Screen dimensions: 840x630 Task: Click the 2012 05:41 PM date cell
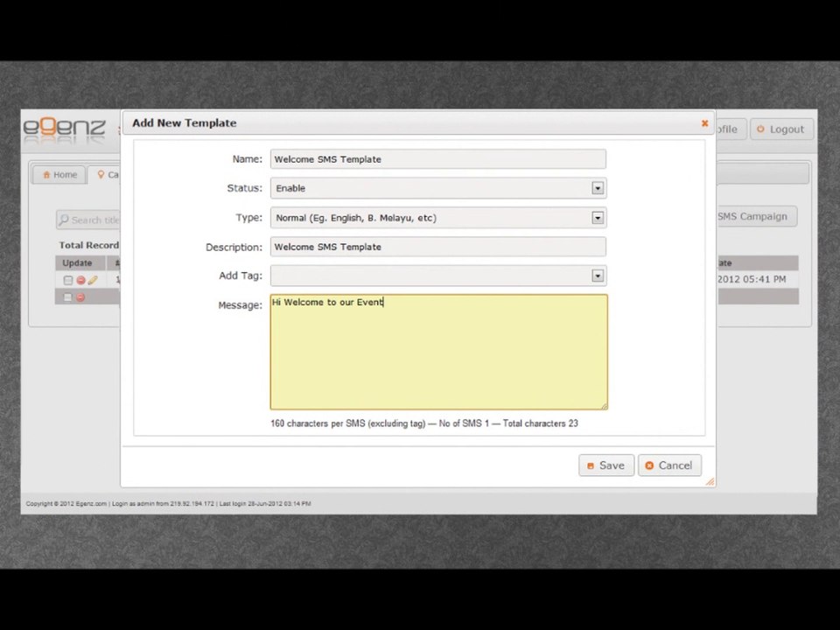752,279
